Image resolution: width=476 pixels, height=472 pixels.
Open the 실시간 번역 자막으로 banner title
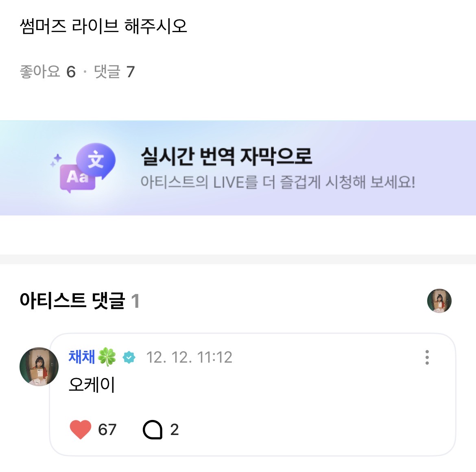click(x=226, y=156)
